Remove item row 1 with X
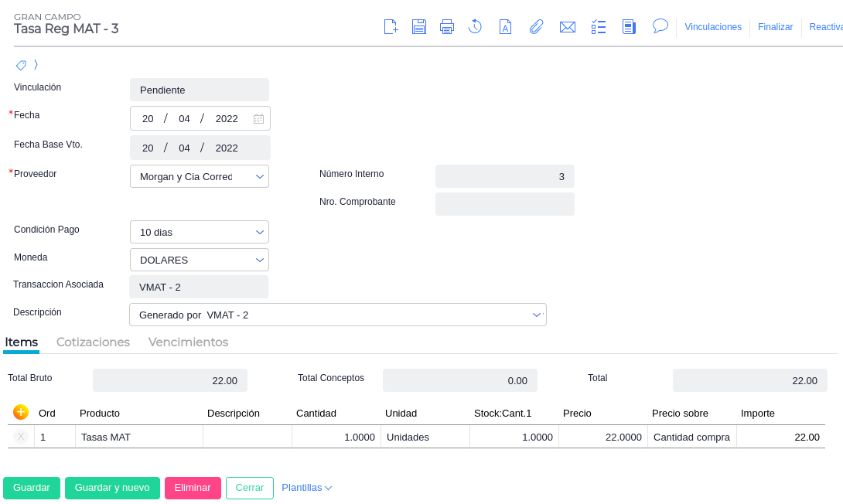Image resolution: width=843 pixels, height=504 pixels. (21, 437)
